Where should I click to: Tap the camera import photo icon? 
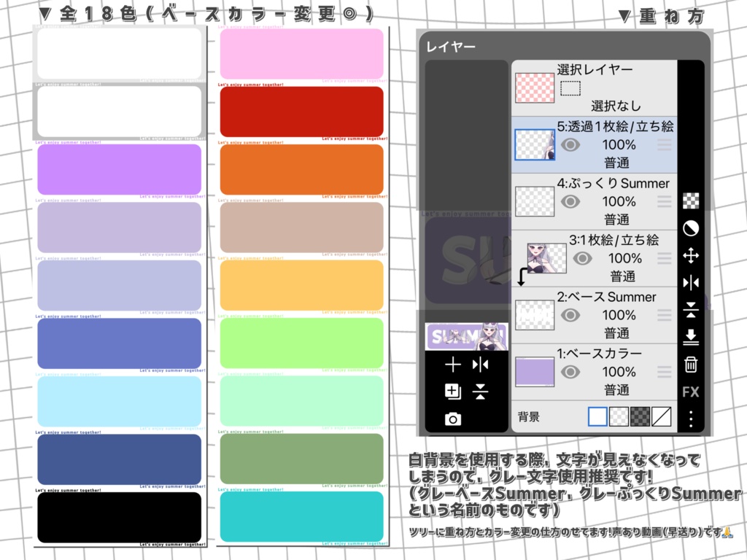tap(452, 419)
